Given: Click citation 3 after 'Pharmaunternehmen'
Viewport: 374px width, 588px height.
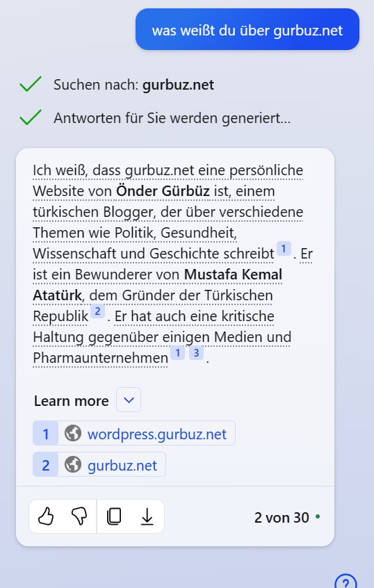Looking at the screenshot, I should [196, 353].
